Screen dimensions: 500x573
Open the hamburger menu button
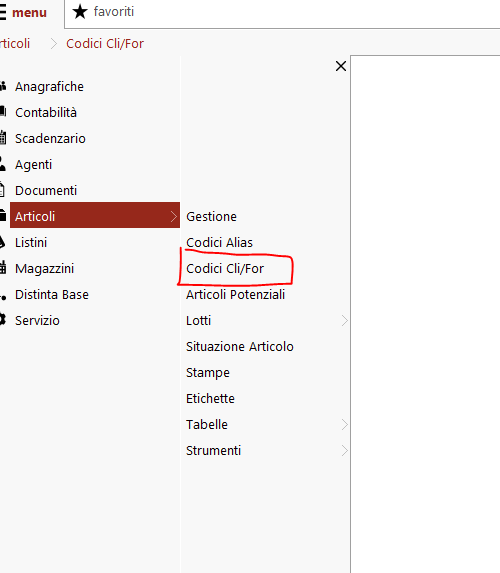tap(23, 12)
